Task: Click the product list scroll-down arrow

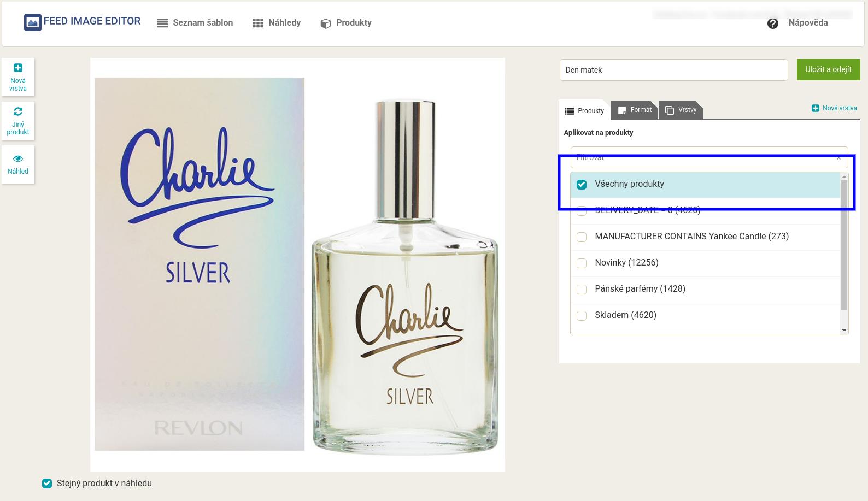Action: click(x=844, y=331)
